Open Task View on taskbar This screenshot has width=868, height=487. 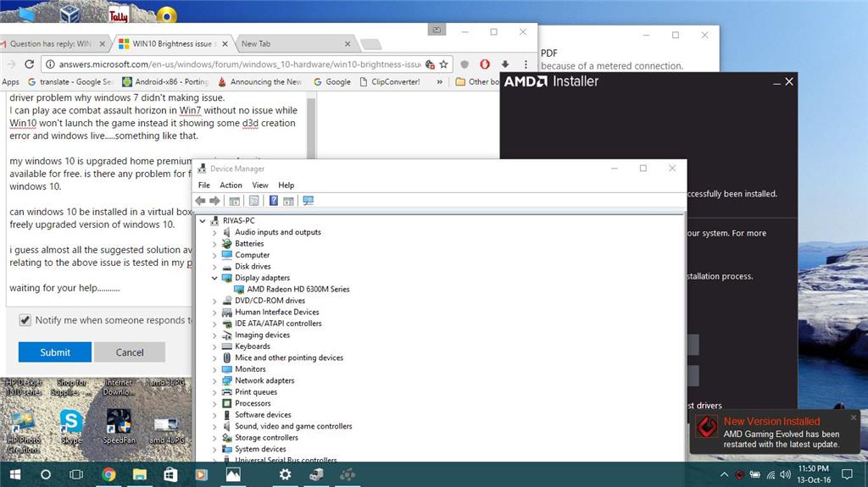pos(76,474)
